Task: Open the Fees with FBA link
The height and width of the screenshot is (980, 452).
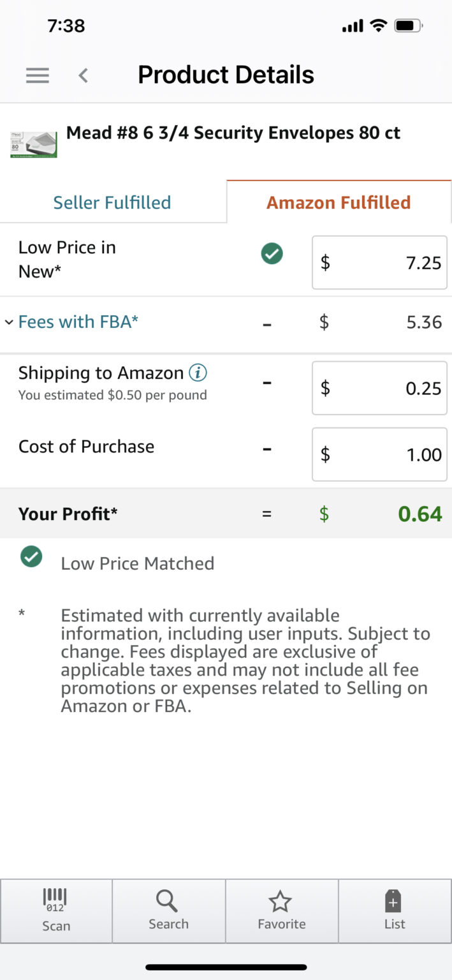Action: 78,322
